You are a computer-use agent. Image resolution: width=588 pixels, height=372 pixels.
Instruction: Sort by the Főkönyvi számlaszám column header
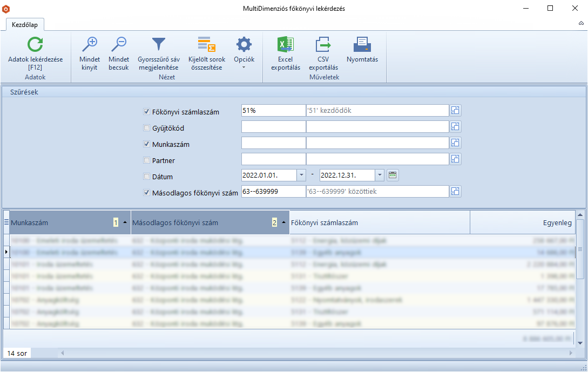point(379,222)
